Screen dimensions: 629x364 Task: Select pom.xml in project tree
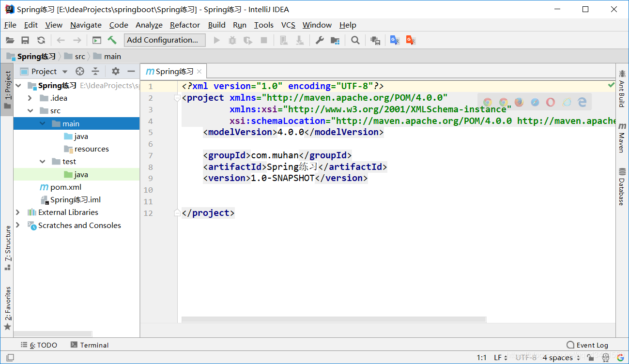(x=60, y=187)
